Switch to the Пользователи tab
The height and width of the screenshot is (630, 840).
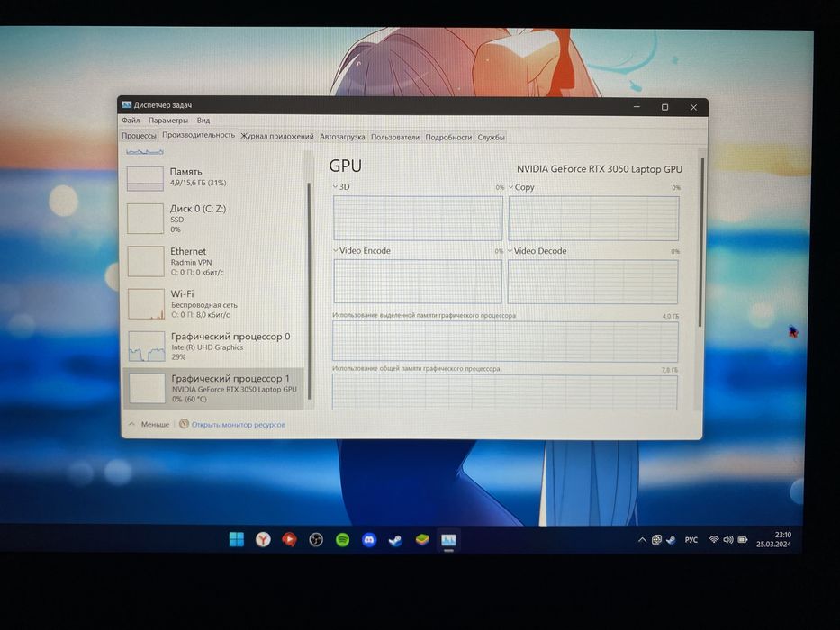pos(395,137)
